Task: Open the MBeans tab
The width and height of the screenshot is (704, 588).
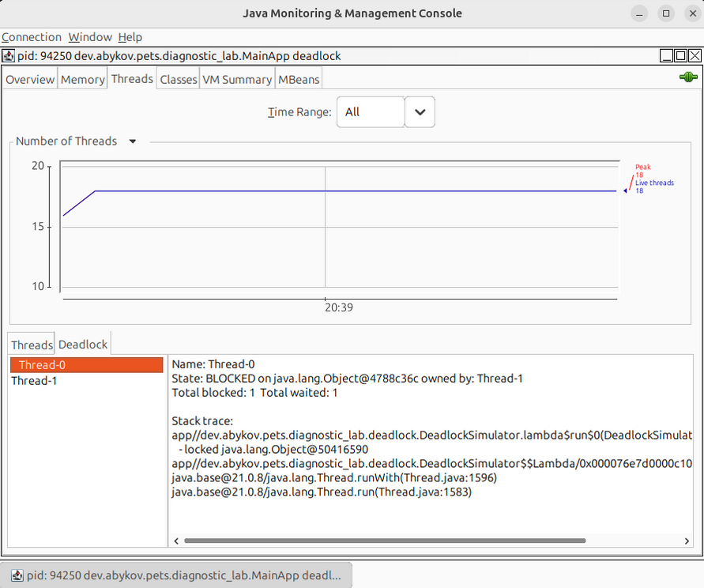Action: coord(299,79)
